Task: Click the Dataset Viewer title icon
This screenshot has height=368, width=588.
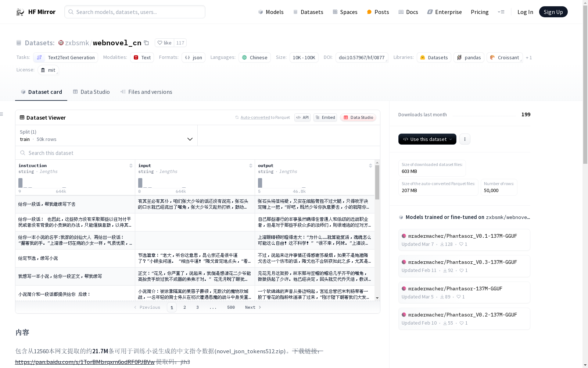Action: tap(22, 117)
